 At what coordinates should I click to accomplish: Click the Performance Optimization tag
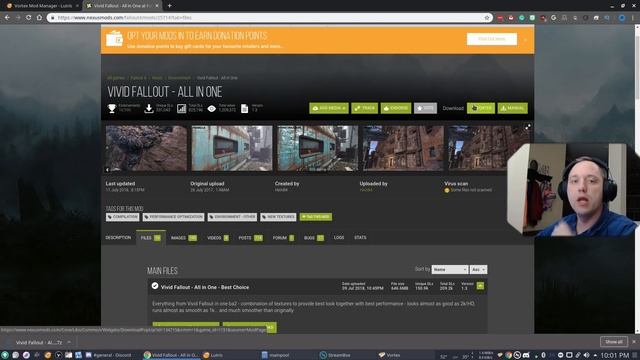[173, 217]
